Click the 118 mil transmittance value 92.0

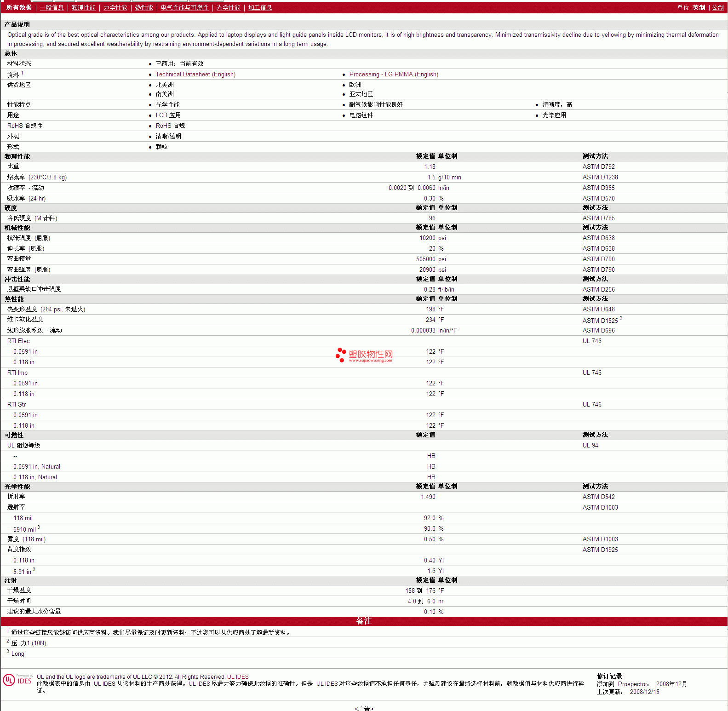click(x=430, y=518)
